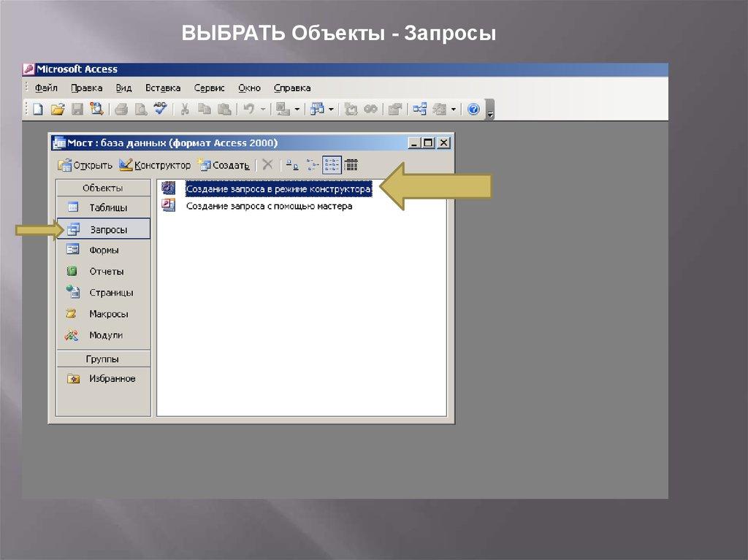Click the New database icon

pyautogui.click(x=38, y=110)
